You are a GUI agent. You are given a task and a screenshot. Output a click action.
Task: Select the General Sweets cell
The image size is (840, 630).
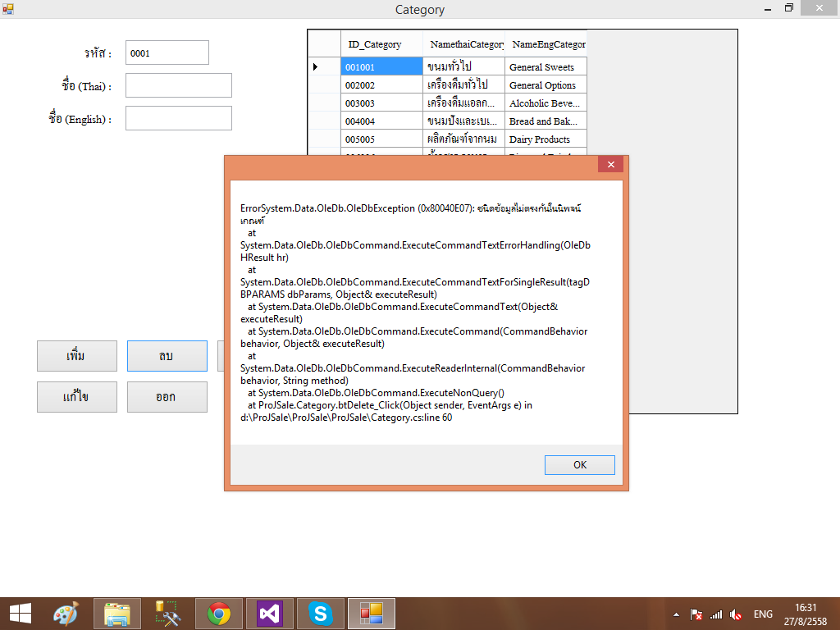(x=546, y=66)
